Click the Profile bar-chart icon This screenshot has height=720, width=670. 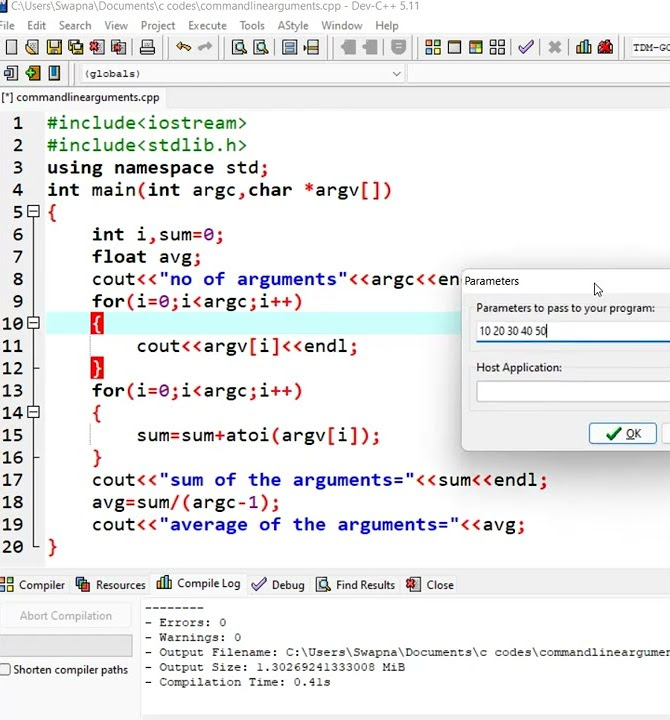[x=584, y=47]
